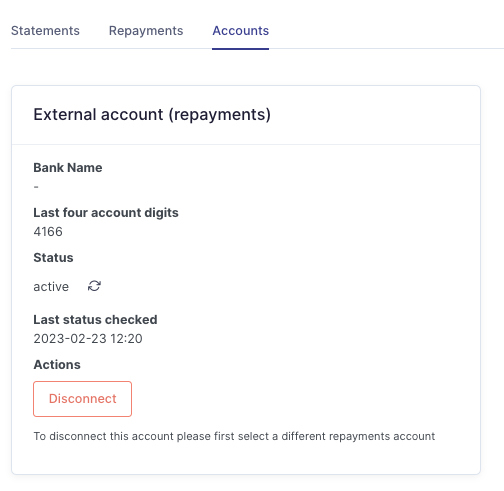
Task: Select the Accounts tab
Action: (241, 31)
